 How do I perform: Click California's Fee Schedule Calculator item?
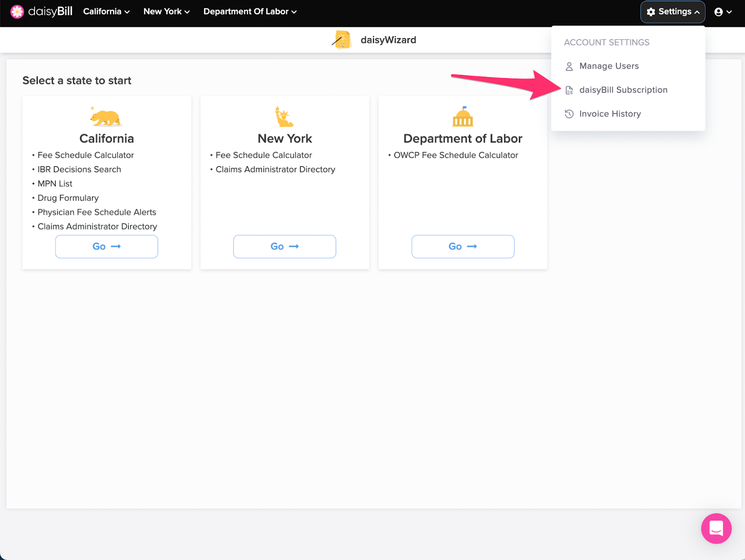point(86,155)
